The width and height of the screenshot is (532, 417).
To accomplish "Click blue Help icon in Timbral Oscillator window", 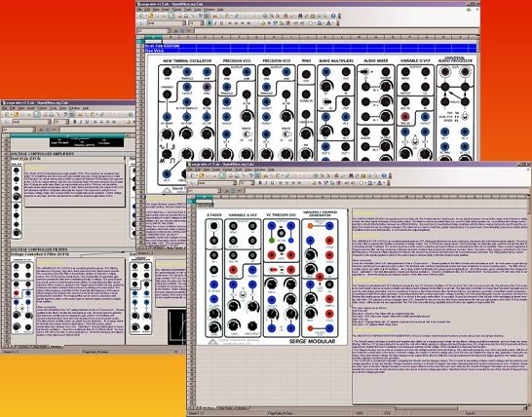I will pos(333,16).
